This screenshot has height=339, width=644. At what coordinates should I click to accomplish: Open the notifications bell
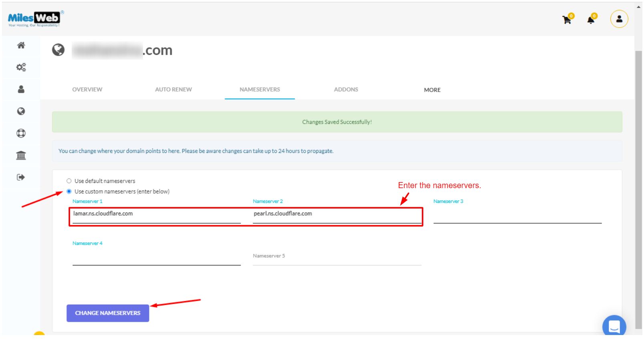click(x=591, y=20)
